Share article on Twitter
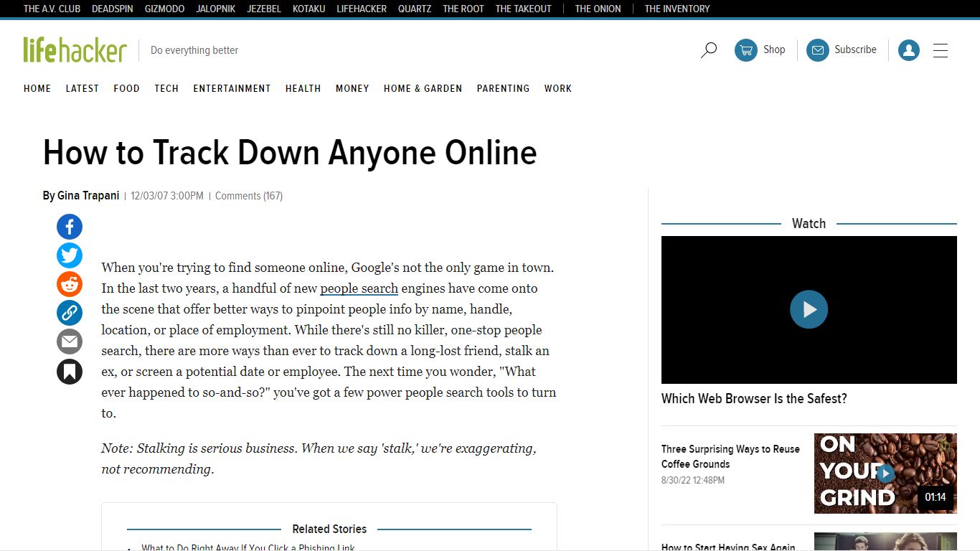 [x=70, y=255]
